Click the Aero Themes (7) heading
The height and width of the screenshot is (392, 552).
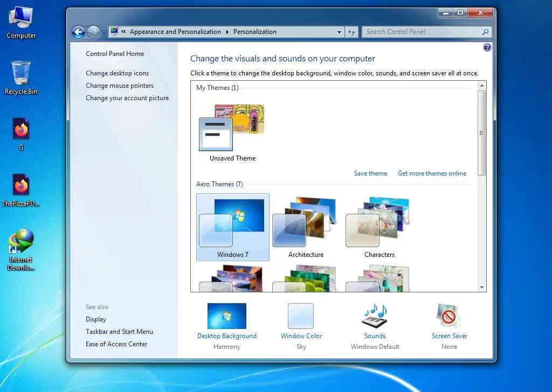[x=219, y=184]
